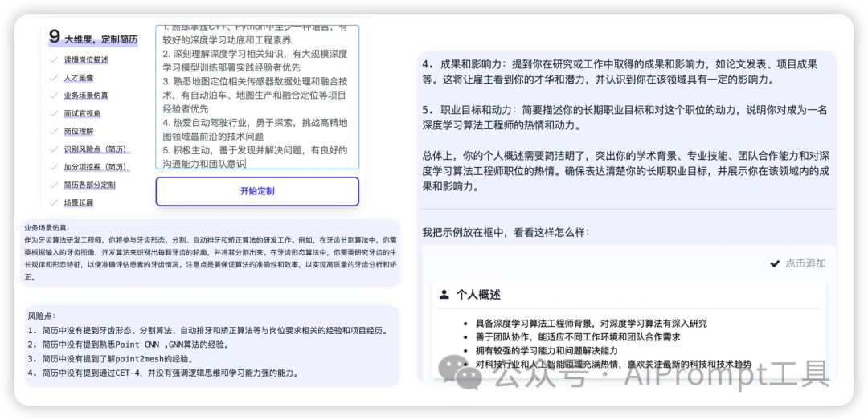Click the checkmark icon beside 加分项挖掘（简历）
The image size is (868, 420).
pos(54,166)
